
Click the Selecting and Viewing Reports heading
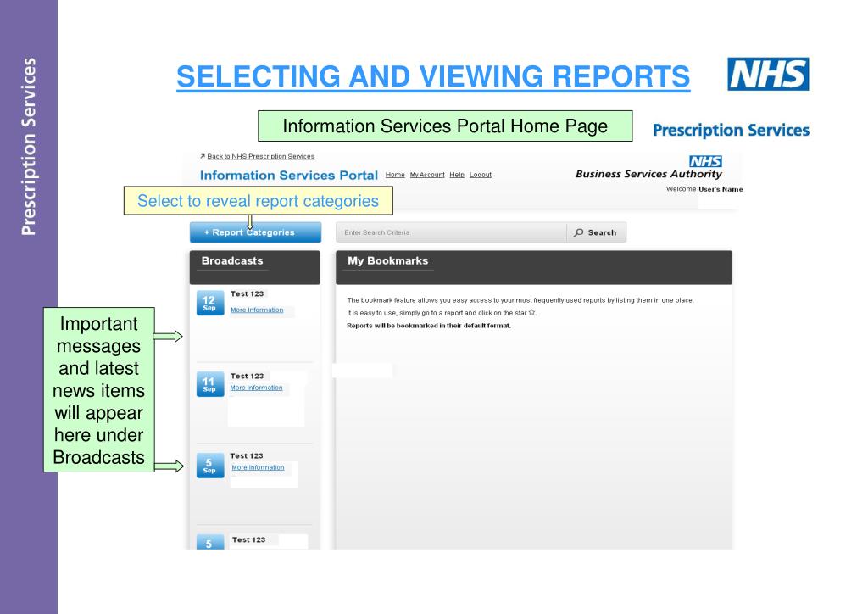point(433,76)
